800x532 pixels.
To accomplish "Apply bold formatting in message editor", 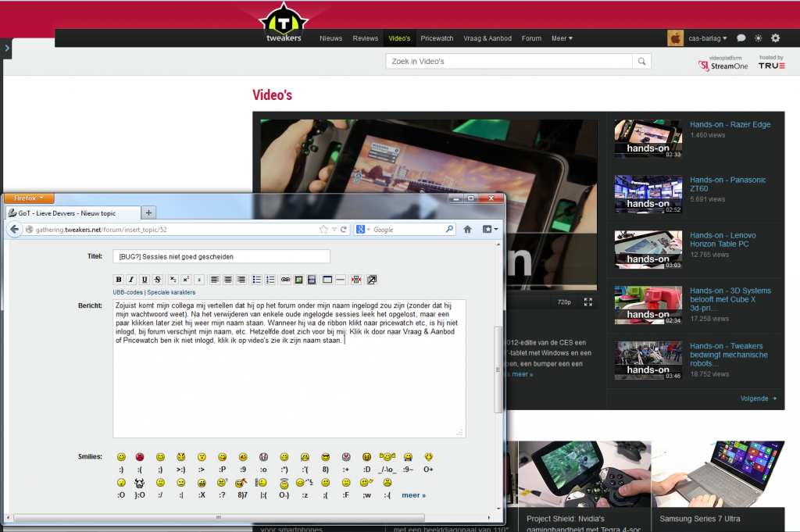I will (119, 280).
